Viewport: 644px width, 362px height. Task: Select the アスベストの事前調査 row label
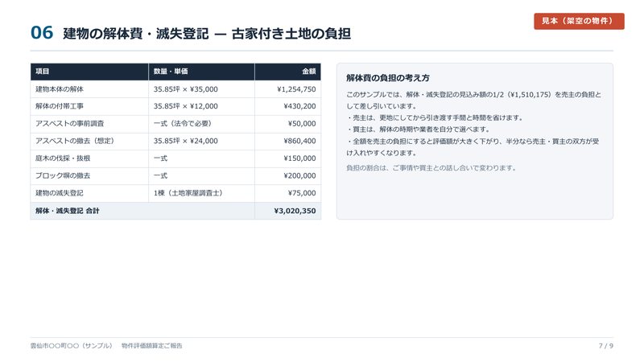[x=70, y=124]
